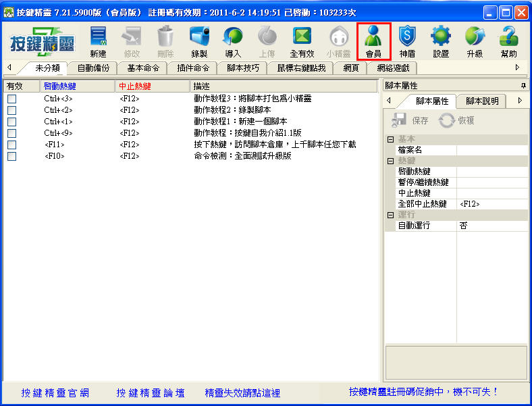532x406 pixels.
Task: Switch to the 腳本說明 tab
Action: pos(482,101)
